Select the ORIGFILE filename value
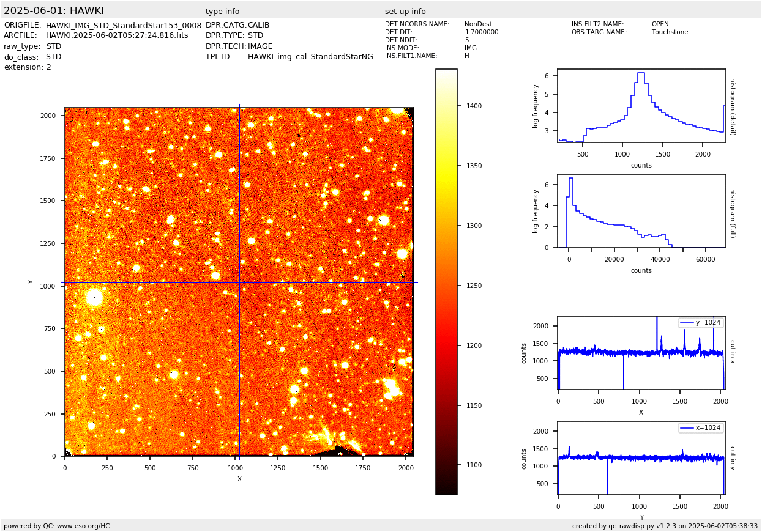 pos(124,25)
